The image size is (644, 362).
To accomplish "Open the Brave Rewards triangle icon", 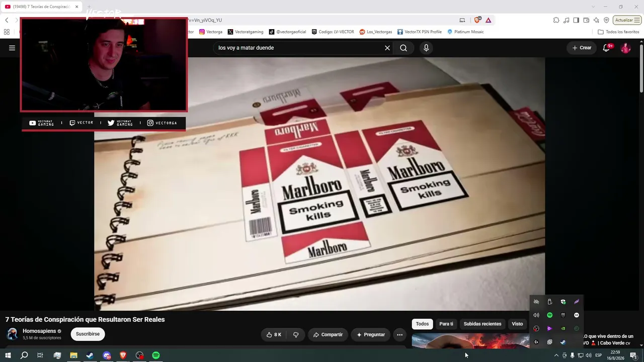I will [488, 20].
